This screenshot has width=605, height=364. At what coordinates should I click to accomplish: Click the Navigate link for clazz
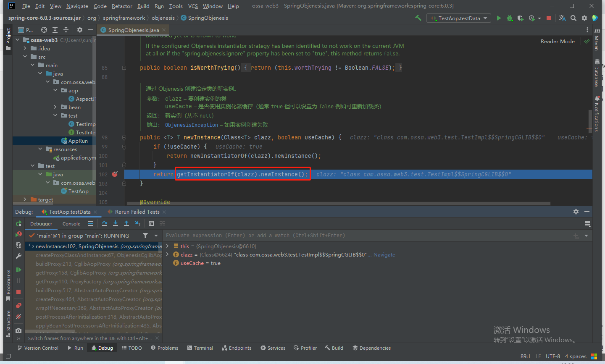coord(384,254)
